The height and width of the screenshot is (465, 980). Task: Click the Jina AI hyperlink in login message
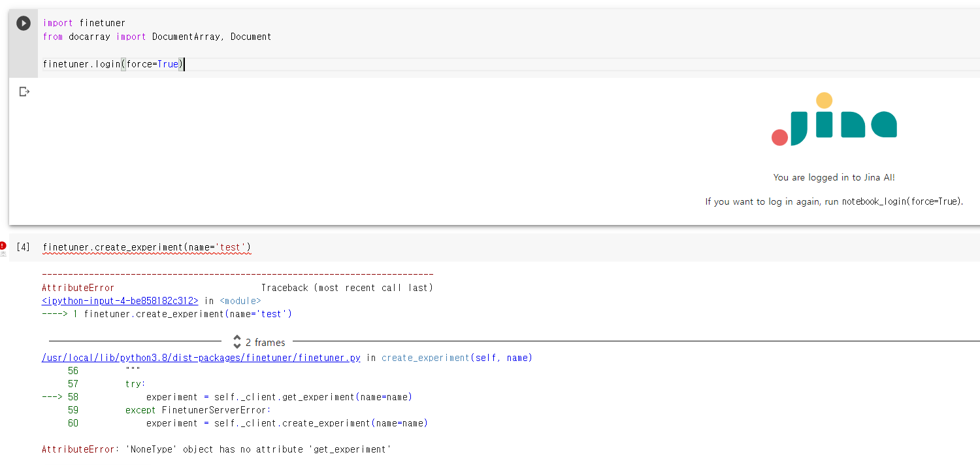(879, 177)
